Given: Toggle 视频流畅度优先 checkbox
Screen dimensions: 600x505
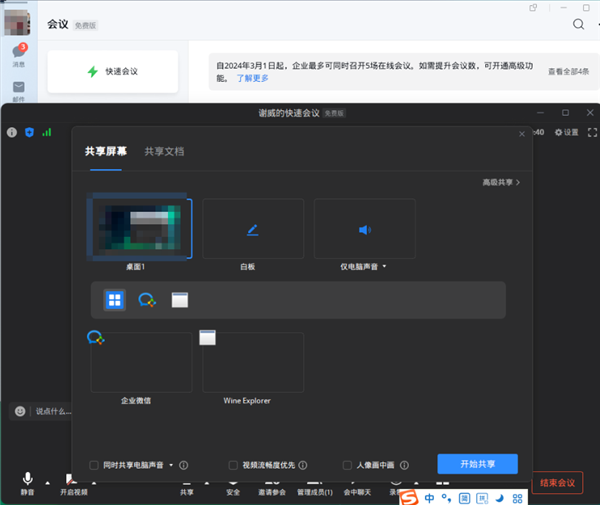Looking at the screenshot, I should 233,465.
